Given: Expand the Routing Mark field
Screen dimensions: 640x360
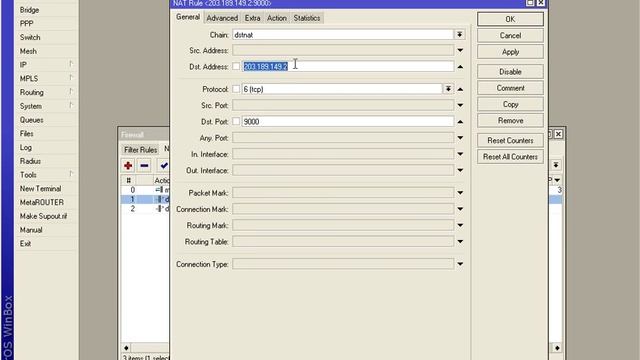Looking at the screenshot, I should click(x=460, y=225).
